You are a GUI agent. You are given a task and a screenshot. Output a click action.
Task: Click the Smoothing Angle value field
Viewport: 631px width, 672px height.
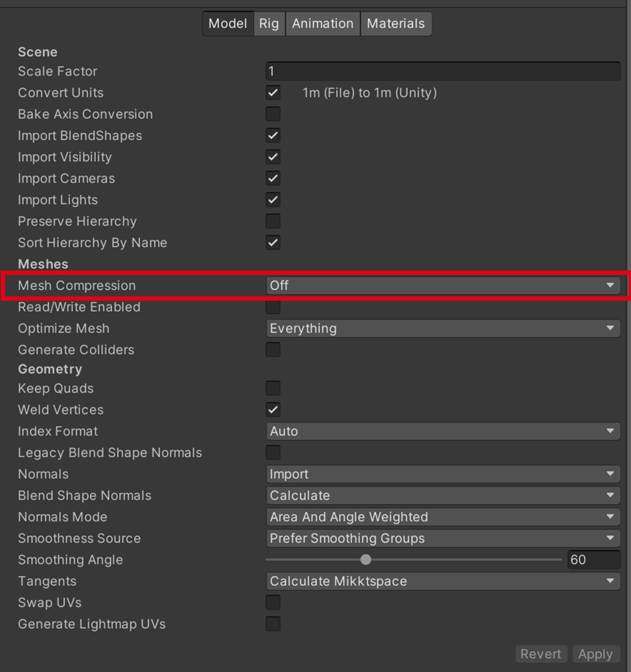[594, 560]
